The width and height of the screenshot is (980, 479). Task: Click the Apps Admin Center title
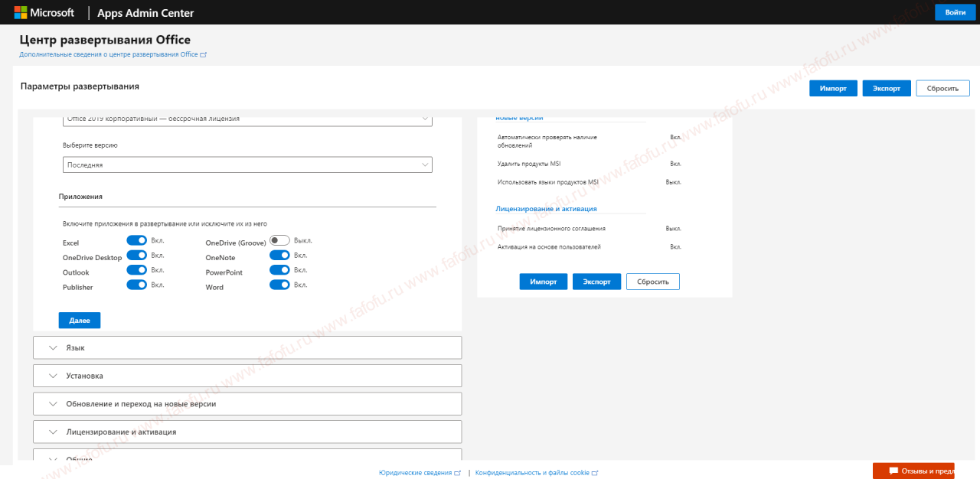click(145, 13)
